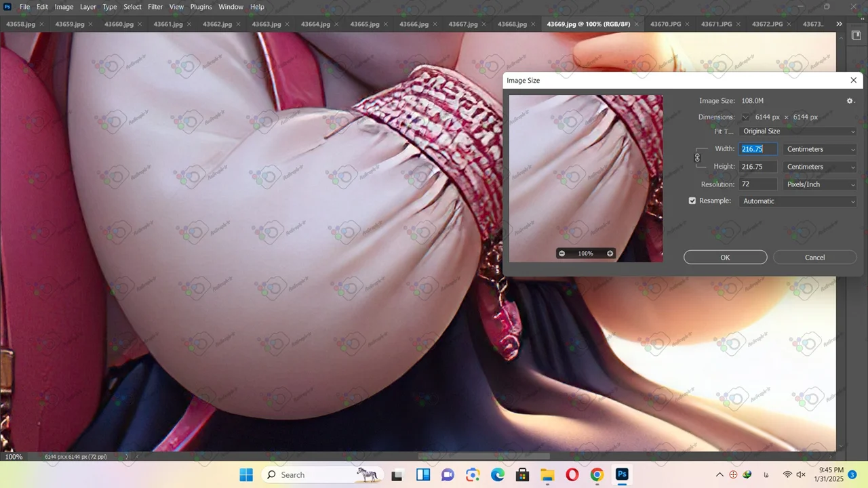Expand the Dimensions unit dropdown arrow
The width and height of the screenshot is (868, 488).
(746, 117)
